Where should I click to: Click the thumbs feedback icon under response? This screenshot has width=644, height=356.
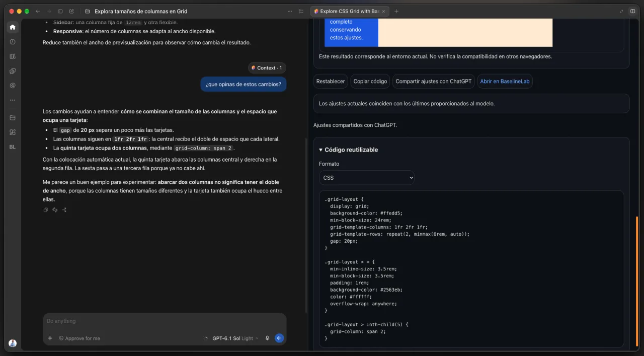(x=55, y=210)
